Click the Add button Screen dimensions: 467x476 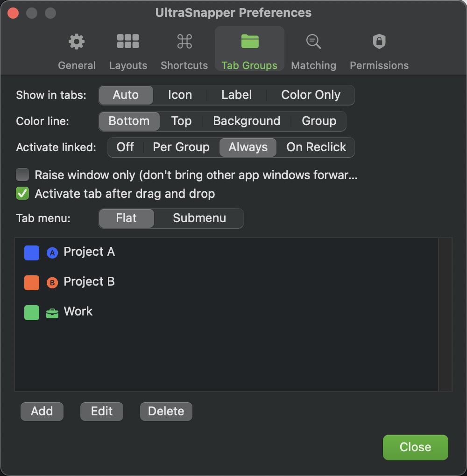pos(42,411)
